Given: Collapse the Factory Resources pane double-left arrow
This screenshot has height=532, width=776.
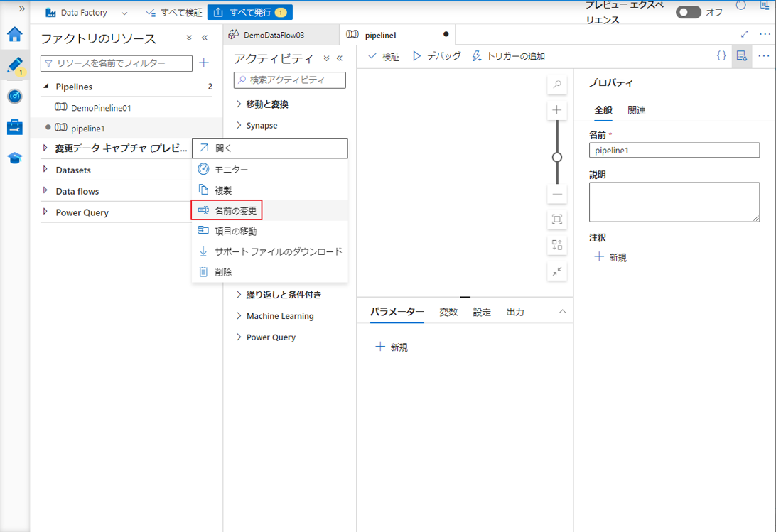Looking at the screenshot, I should [205, 38].
